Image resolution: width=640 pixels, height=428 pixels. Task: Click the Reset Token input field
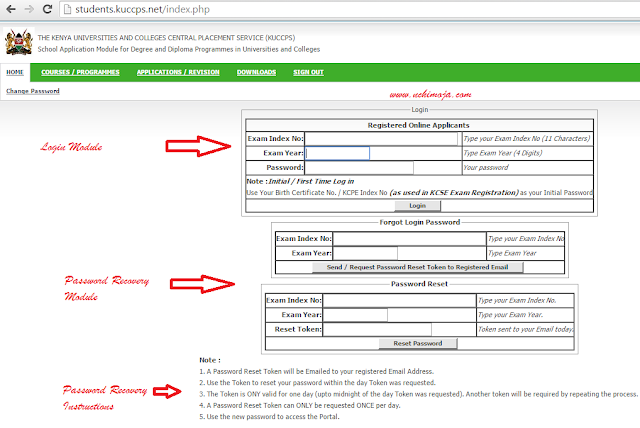[x=377, y=329]
